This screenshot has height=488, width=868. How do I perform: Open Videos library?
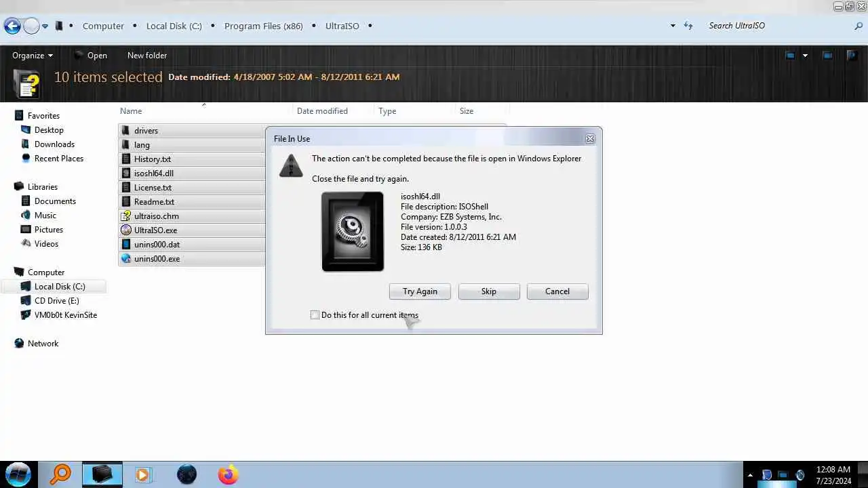46,244
